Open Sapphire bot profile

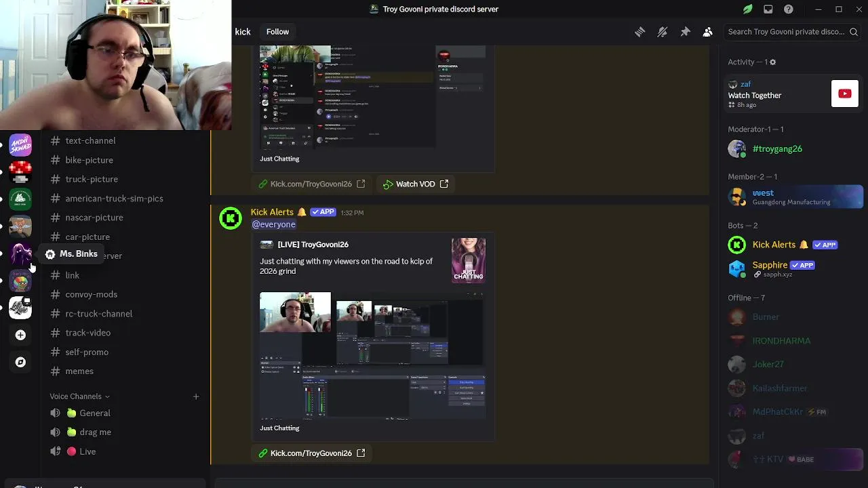pos(793,269)
